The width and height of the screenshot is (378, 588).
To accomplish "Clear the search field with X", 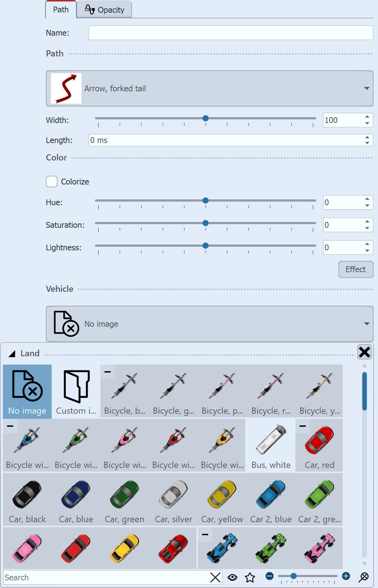I will (x=215, y=577).
